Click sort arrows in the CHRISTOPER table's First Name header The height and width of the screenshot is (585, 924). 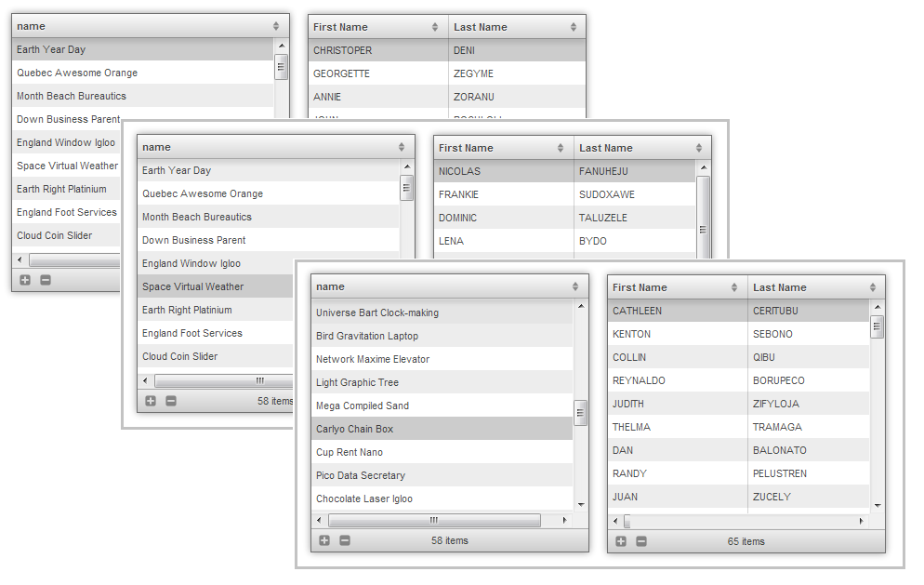pyautogui.click(x=435, y=27)
